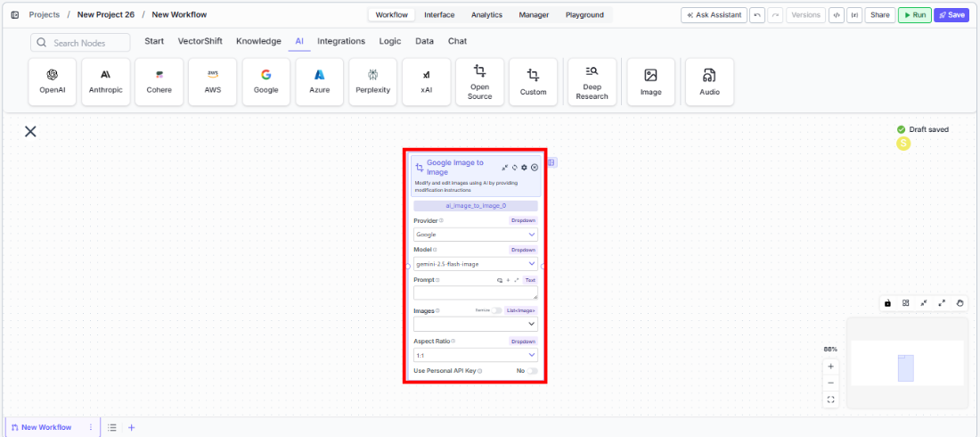Add an Anthropic node
The height and width of the screenshot is (437, 980).
pos(106,82)
